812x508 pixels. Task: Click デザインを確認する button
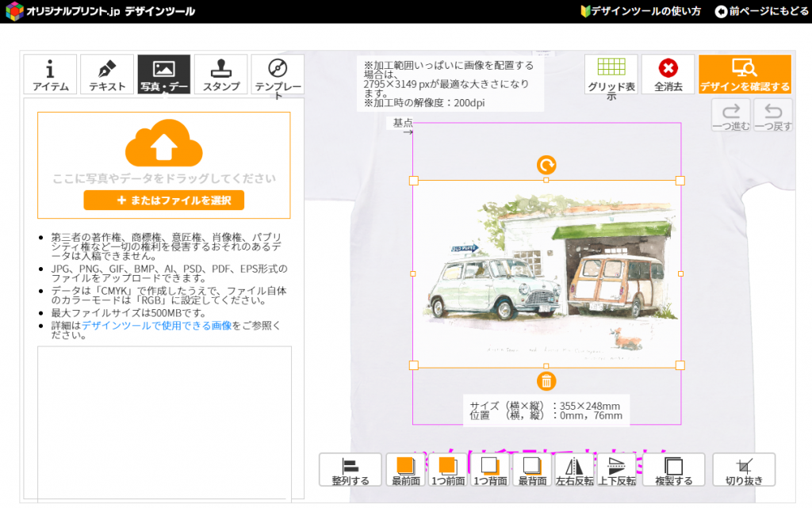[745, 74]
